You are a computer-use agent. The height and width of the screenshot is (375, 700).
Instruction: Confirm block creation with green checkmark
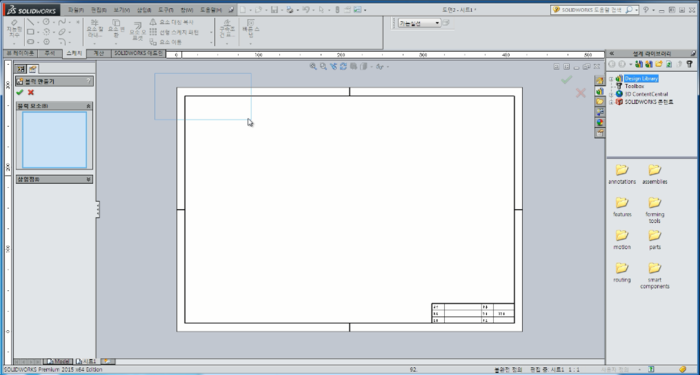coord(20,92)
